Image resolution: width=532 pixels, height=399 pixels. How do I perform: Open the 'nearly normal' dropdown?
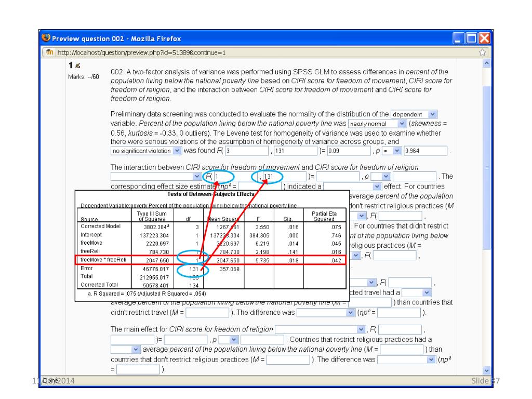tap(377, 124)
